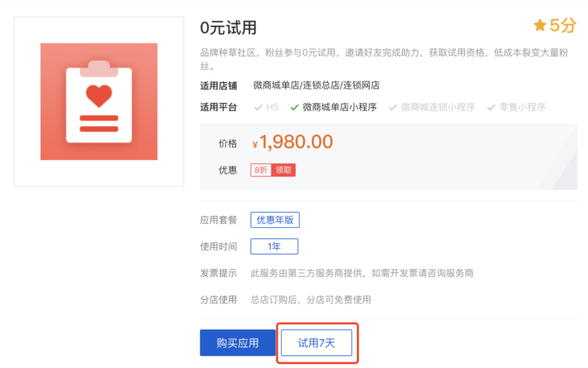Image resolution: width=588 pixels, height=368 pixels.
Task: Click the 微商城连锁小程序 platform label
Action: click(438, 108)
